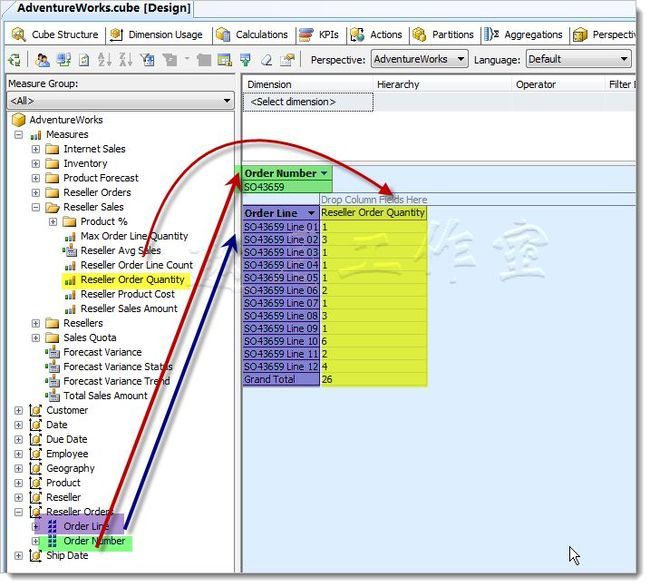
Task: Collapse the Reseller Sales folder
Action: 36,207
